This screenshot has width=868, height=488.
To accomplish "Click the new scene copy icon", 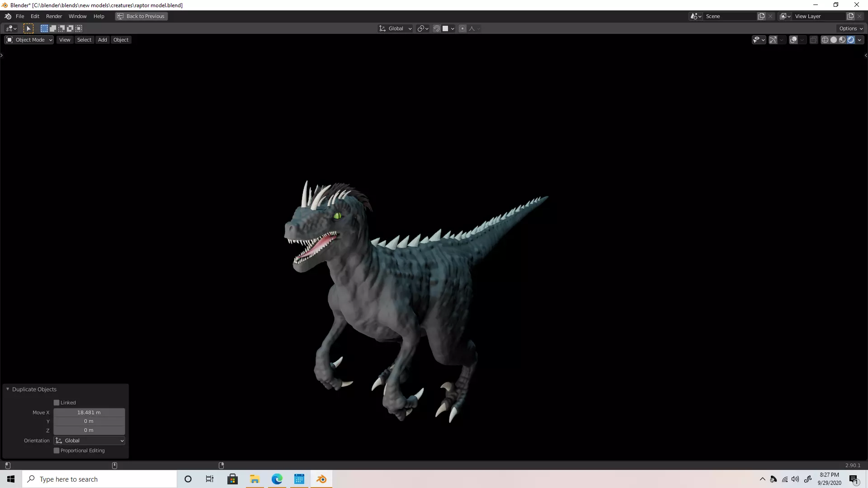I will point(761,16).
